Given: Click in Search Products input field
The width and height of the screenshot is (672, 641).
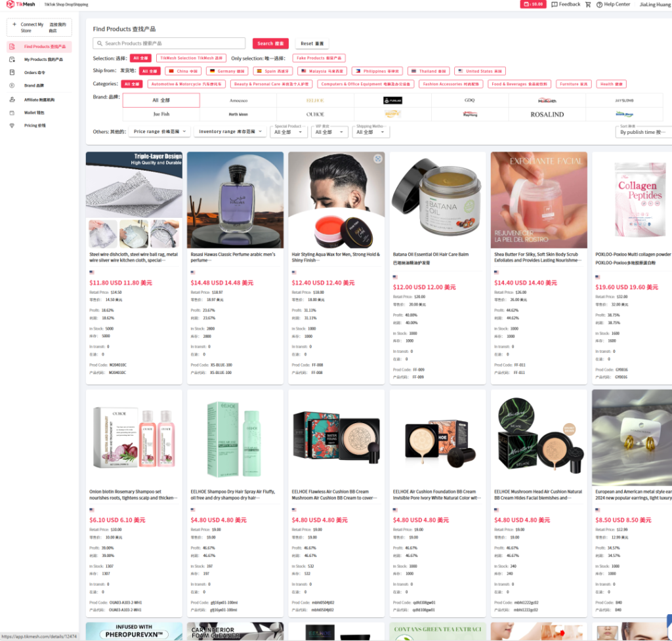Looking at the screenshot, I should (x=169, y=43).
